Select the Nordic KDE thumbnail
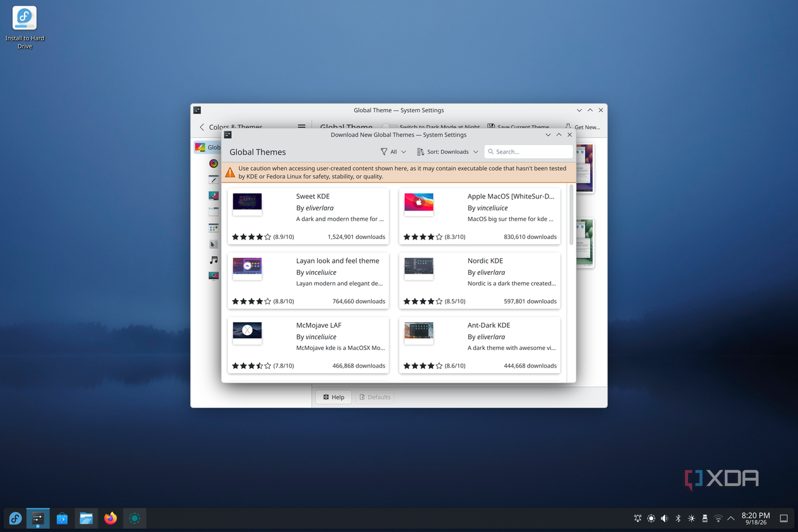The width and height of the screenshot is (798, 532). (419, 269)
